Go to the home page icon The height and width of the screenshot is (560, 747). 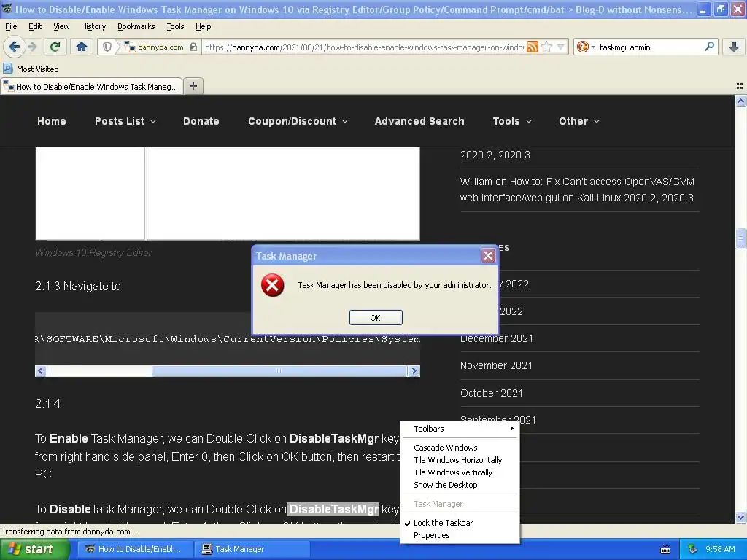pyautogui.click(x=82, y=47)
